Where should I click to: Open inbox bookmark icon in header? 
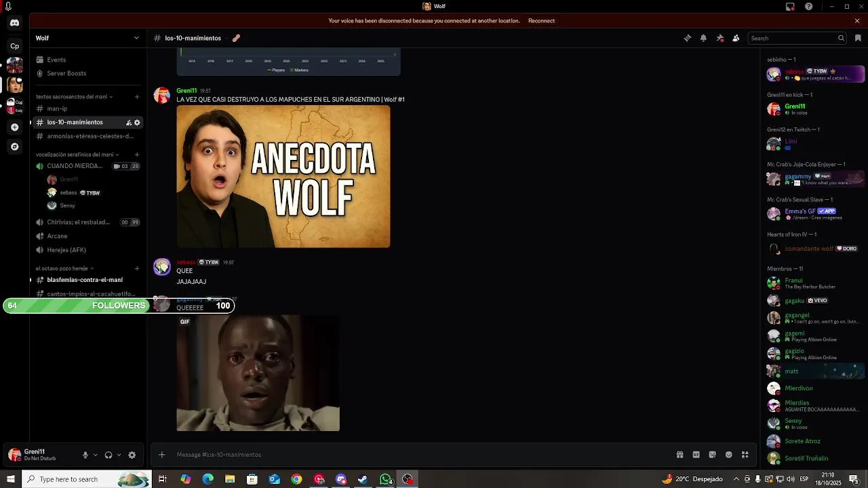(858, 38)
